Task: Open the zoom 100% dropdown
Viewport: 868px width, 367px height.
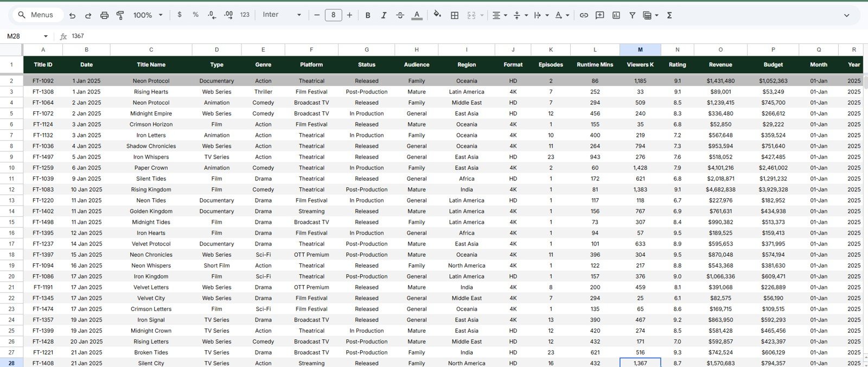Action: click(148, 15)
